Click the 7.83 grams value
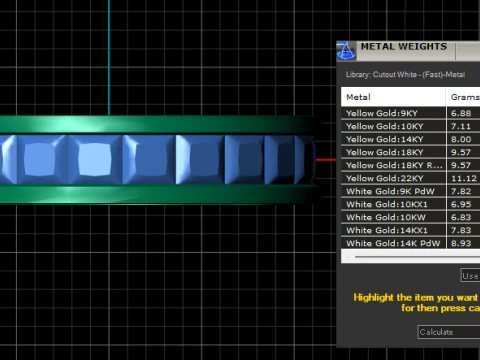480x360 pixels. pyautogui.click(x=461, y=230)
